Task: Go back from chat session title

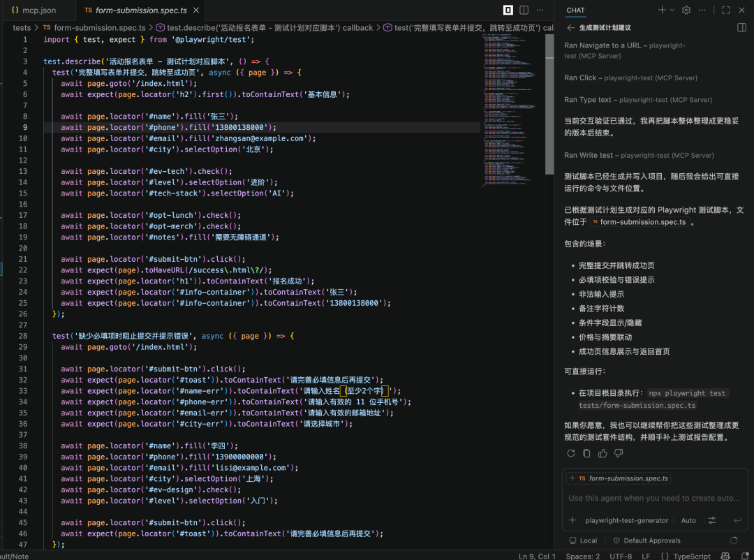Action: (570, 28)
